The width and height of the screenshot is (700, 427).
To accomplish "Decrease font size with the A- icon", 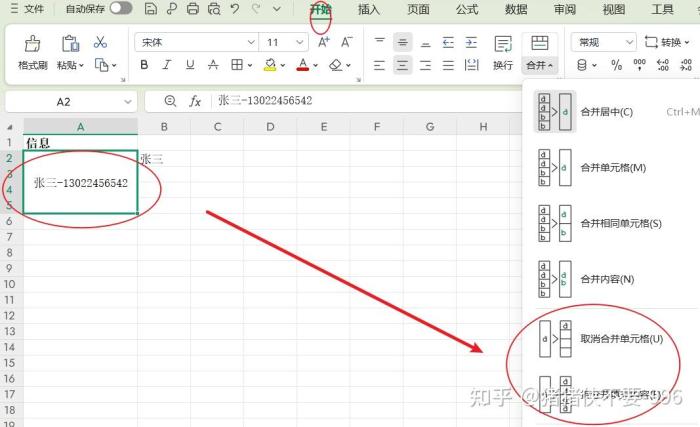I will 346,42.
